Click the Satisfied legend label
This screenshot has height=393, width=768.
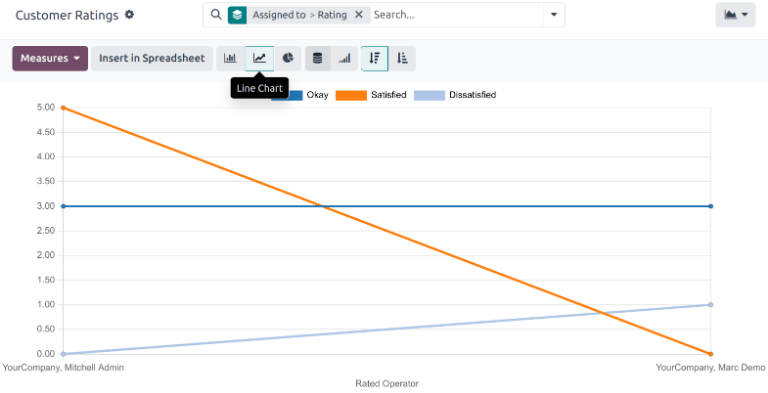click(x=388, y=95)
